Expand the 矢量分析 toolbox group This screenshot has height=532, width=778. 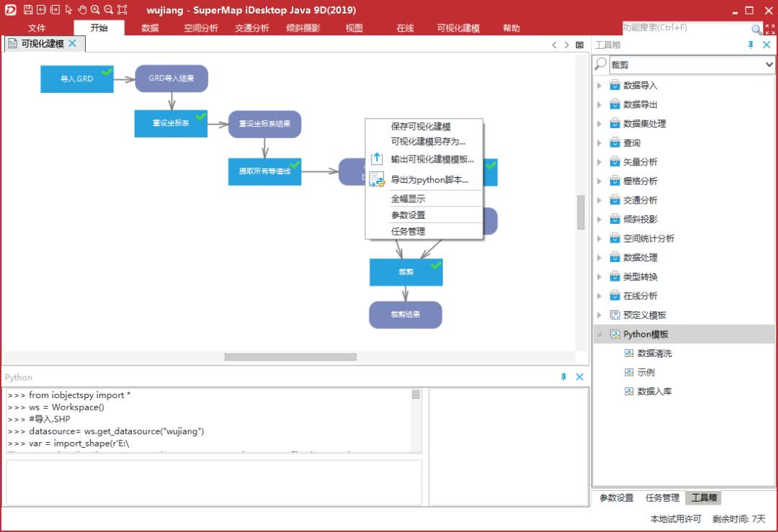pyautogui.click(x=600, y=161)
